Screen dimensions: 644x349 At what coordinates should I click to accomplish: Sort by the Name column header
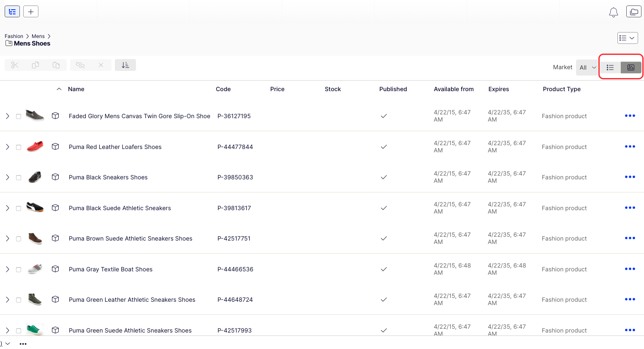coord(76,89)
